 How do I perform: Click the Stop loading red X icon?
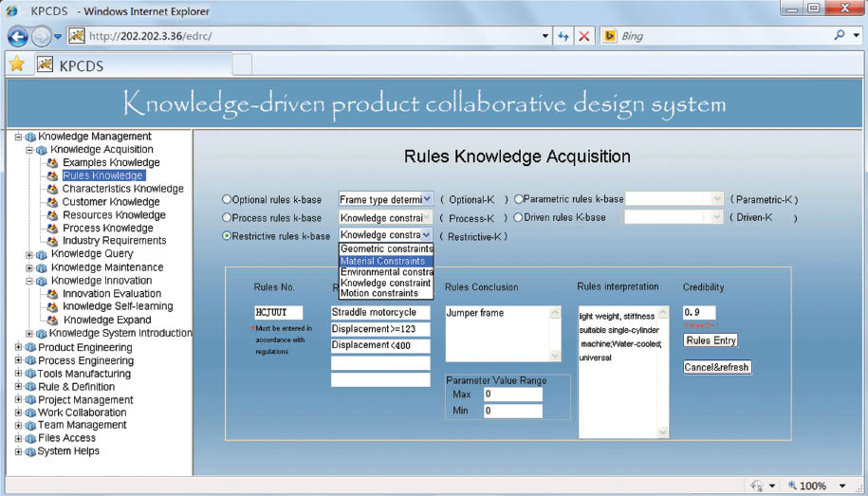coord(584,36)
